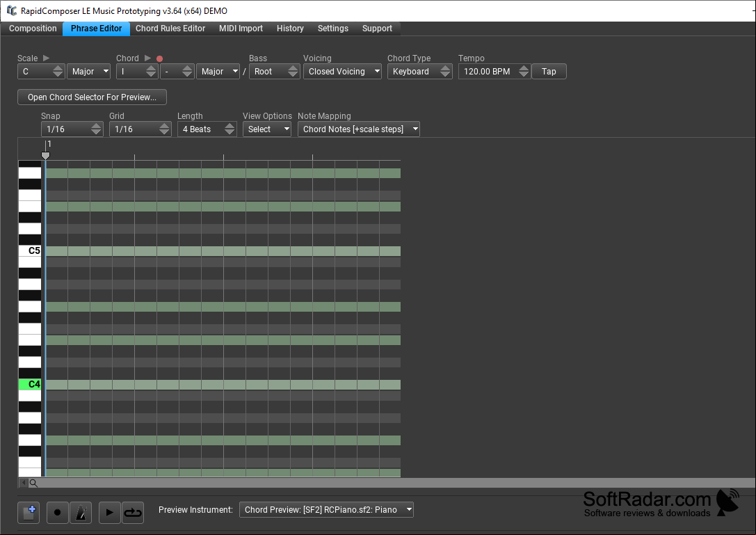Viewport: 756px width, 535px height.
Task: Start recording with the record button
Action: [57, 512]
